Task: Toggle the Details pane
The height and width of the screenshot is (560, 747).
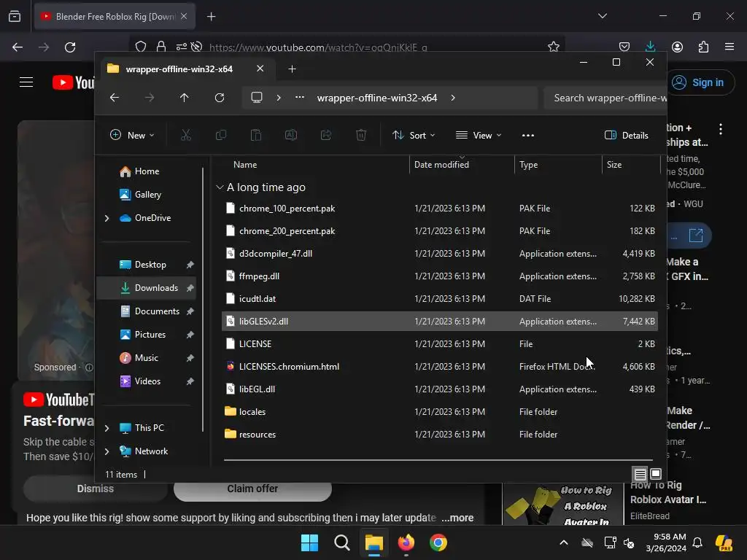Action: 627,135
